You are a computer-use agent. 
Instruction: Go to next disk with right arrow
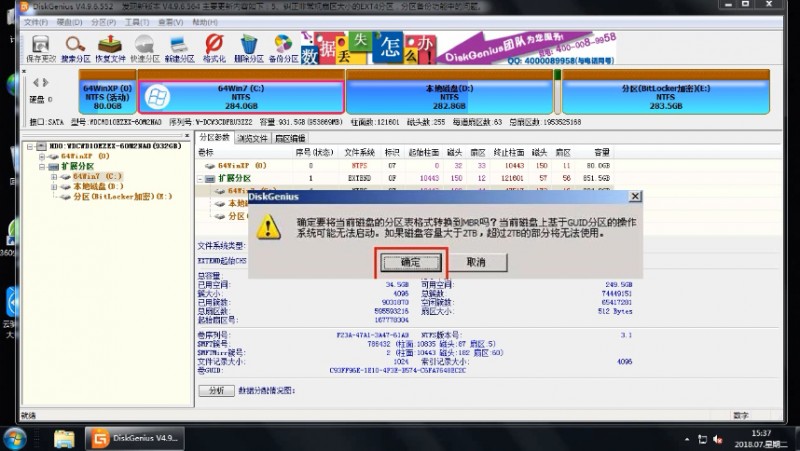45,82
